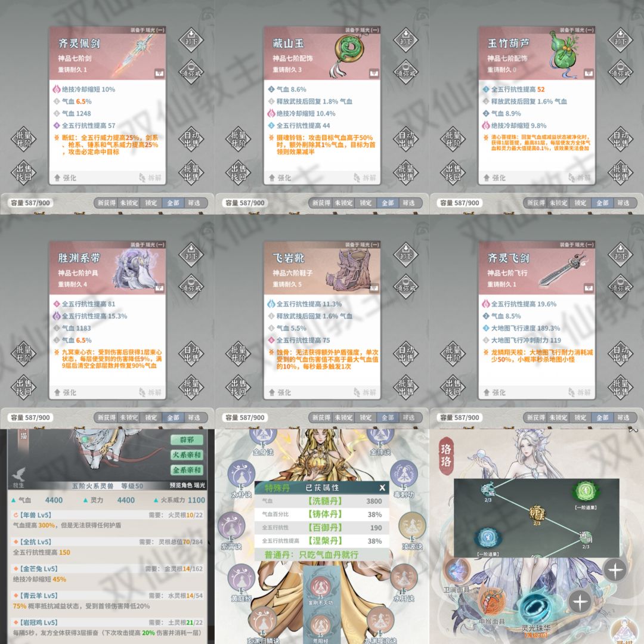Tap the 【年兽 Lv5】 skill row title
Screen dimensions: 644x644
tap(35, 515)
